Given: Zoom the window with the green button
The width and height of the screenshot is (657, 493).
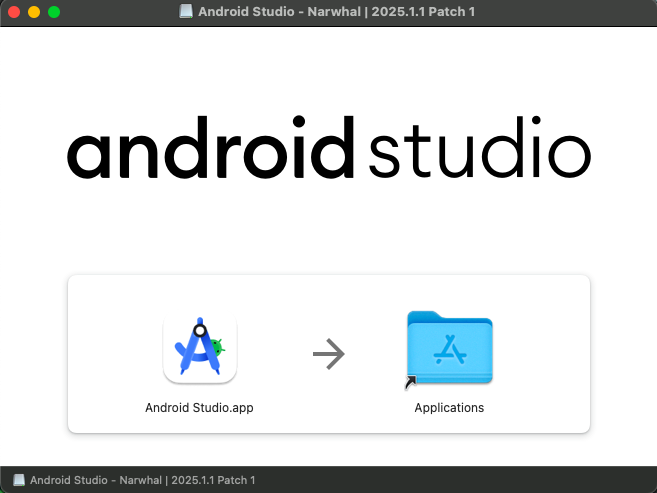Looking at the screenshot, I should click(x=54, y=12).
